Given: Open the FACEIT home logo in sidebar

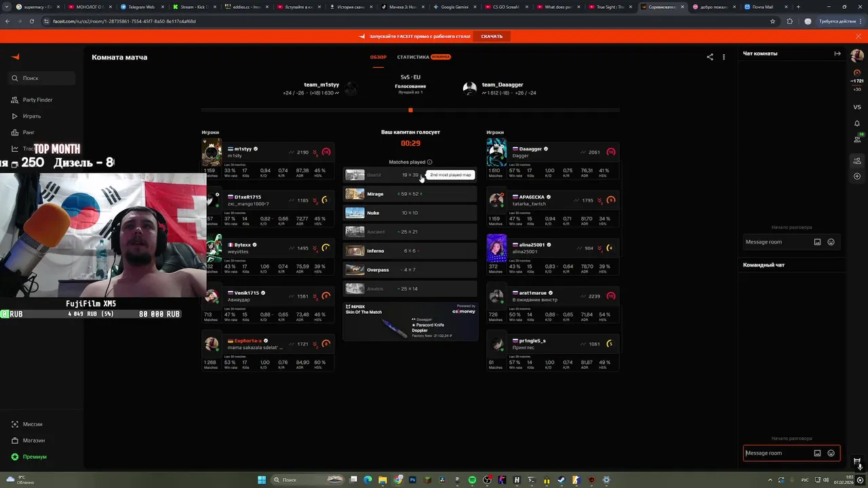Looking at the screenshot, I should coord(16,57).
